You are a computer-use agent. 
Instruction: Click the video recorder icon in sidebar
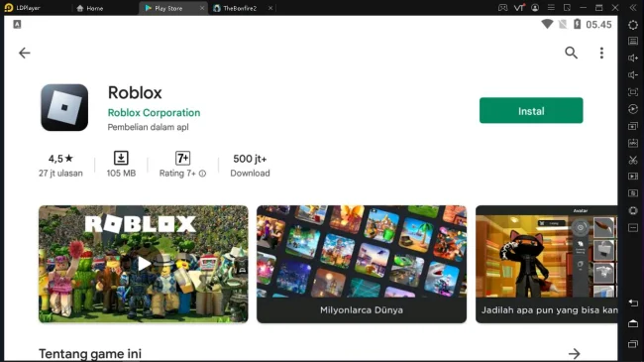click(633, 177)
